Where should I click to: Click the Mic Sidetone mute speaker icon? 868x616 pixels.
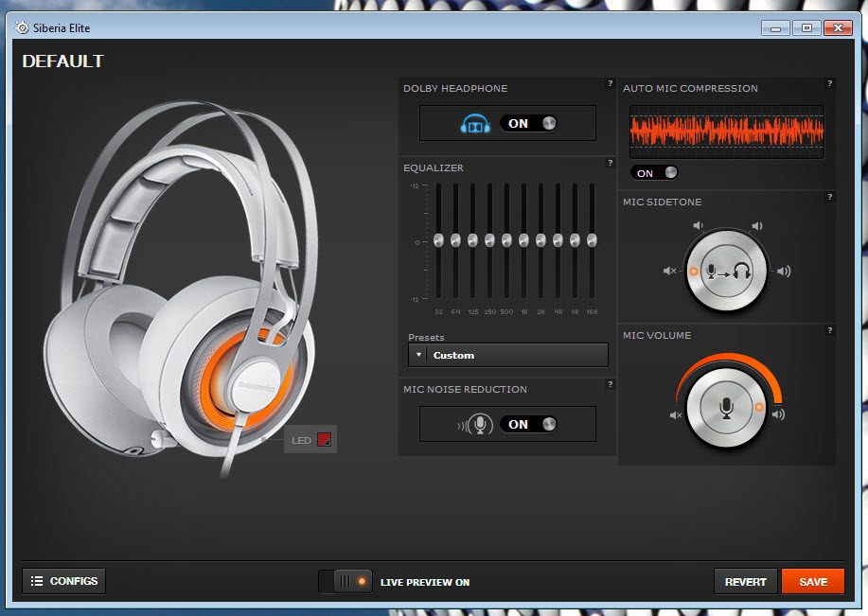point(670,271)
